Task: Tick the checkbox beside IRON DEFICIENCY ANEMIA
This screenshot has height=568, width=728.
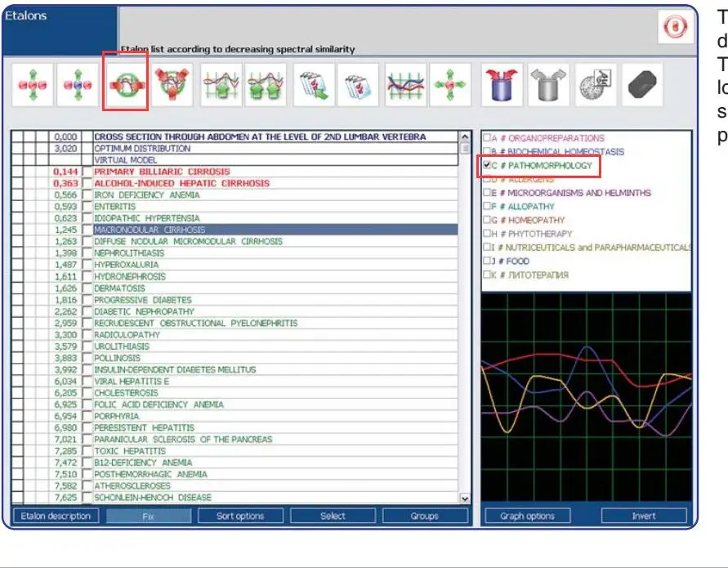Action: tap(87, 195)
